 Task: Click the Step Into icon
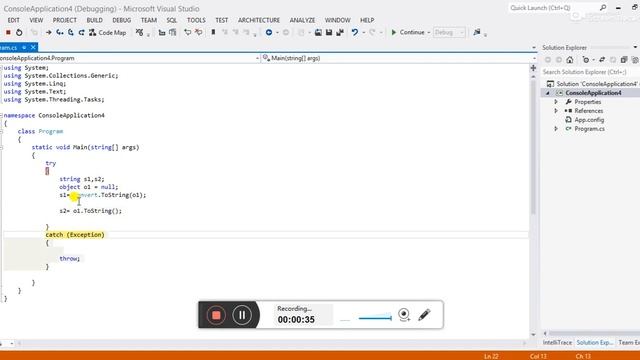pos(60,32)
